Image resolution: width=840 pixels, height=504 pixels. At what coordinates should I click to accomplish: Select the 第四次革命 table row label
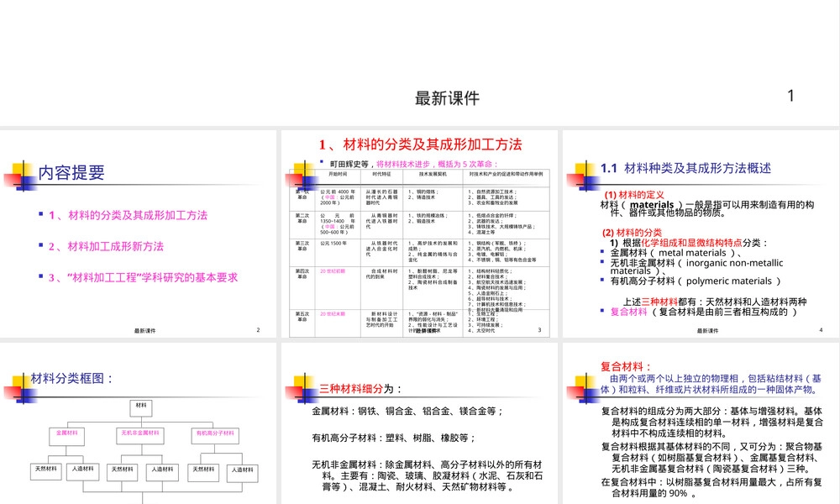(302, 274)
